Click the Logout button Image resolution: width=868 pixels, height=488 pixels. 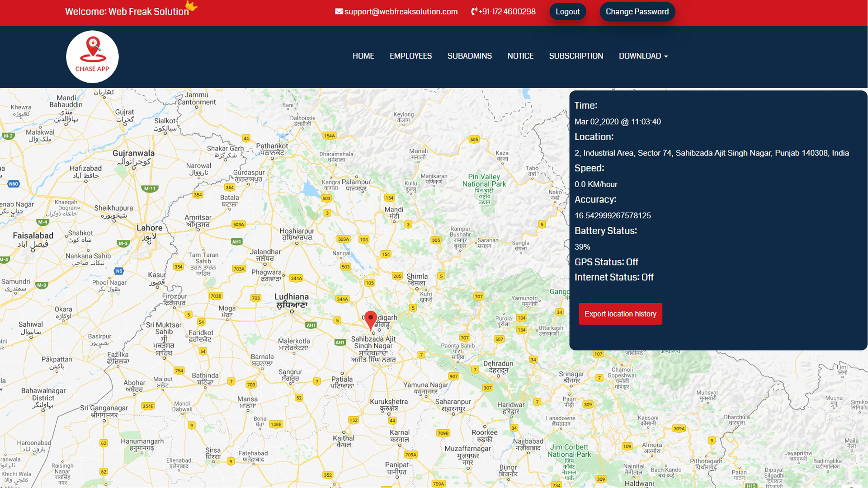[567, 12]
